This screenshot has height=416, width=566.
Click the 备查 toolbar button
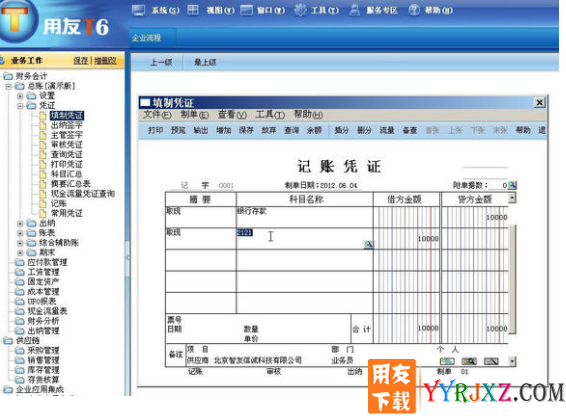click(410, 130)
